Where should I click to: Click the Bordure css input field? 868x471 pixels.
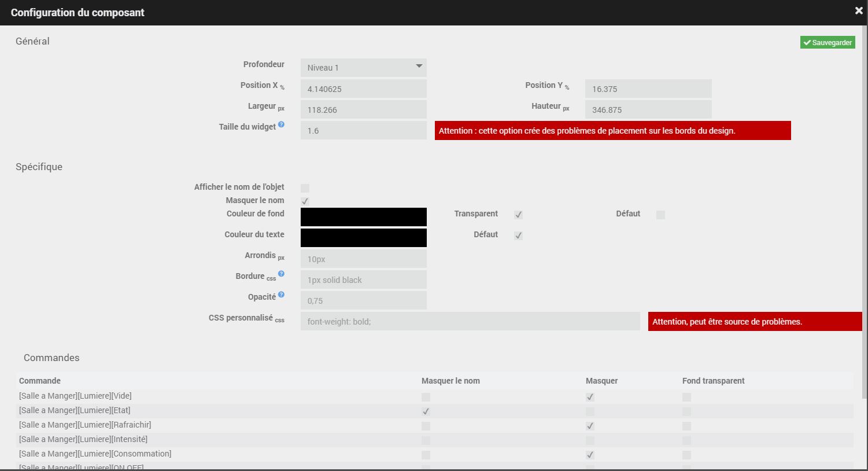click(x=364, y=279)
